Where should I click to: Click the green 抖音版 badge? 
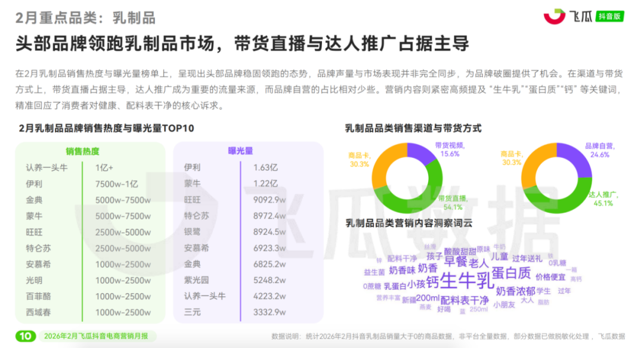[610, 16]
